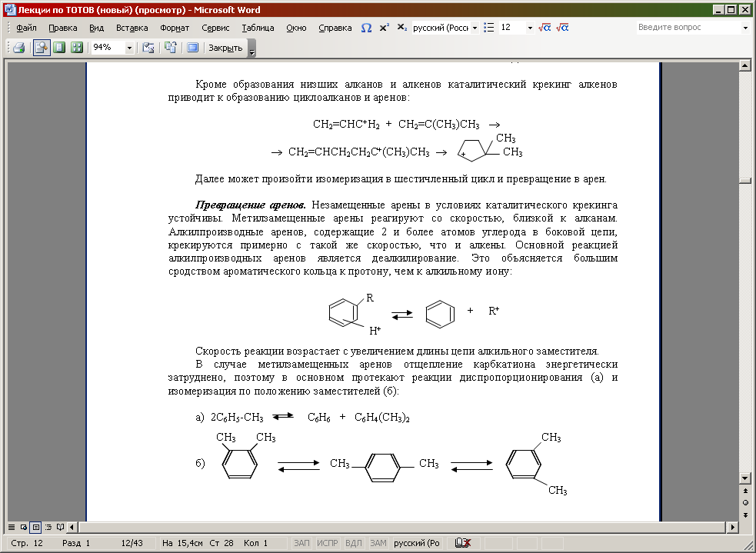Click the line indicator Ст 28
The height and width of the screenshot is (553, 756).
pos(221,543)
